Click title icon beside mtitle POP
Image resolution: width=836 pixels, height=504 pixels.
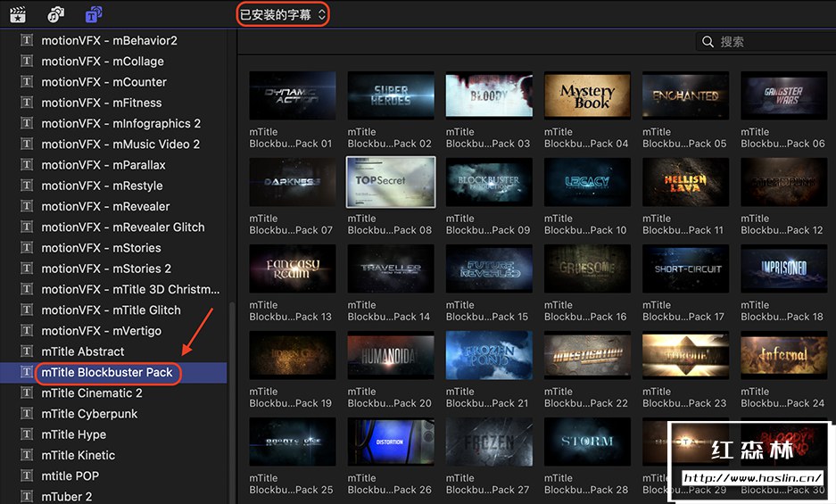[27, 475]
